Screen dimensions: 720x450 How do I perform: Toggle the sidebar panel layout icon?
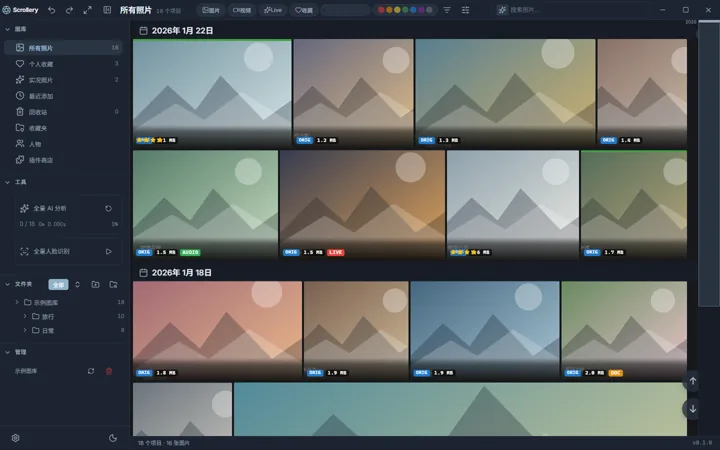[107, 10]
